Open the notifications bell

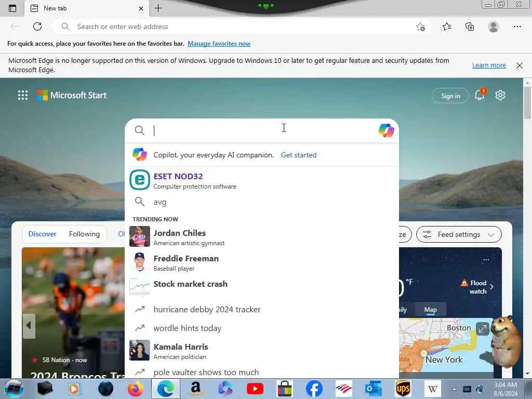click(x=480, y=95)
